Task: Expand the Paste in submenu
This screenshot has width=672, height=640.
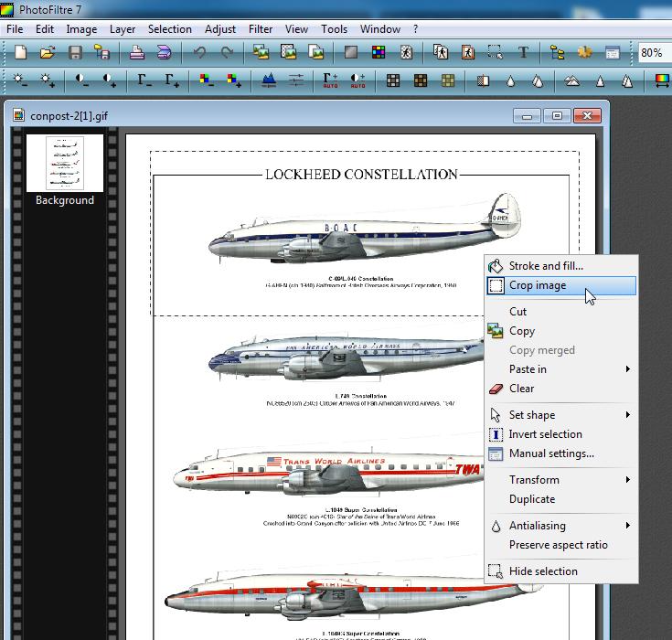Action: tap(561, 369)
